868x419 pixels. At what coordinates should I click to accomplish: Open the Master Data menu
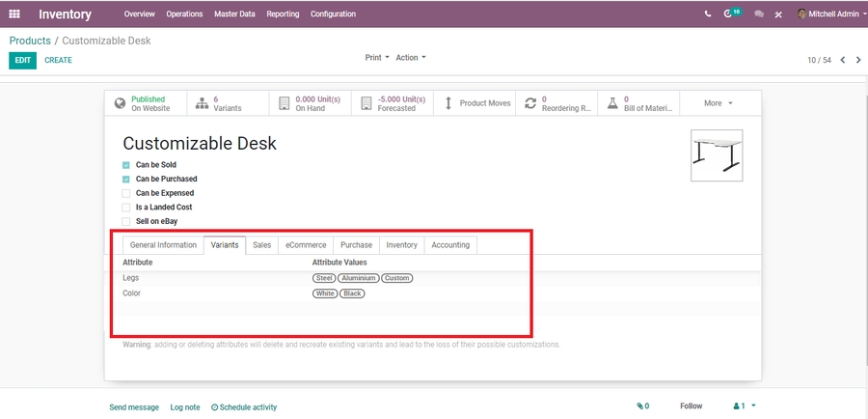(234, 14)
